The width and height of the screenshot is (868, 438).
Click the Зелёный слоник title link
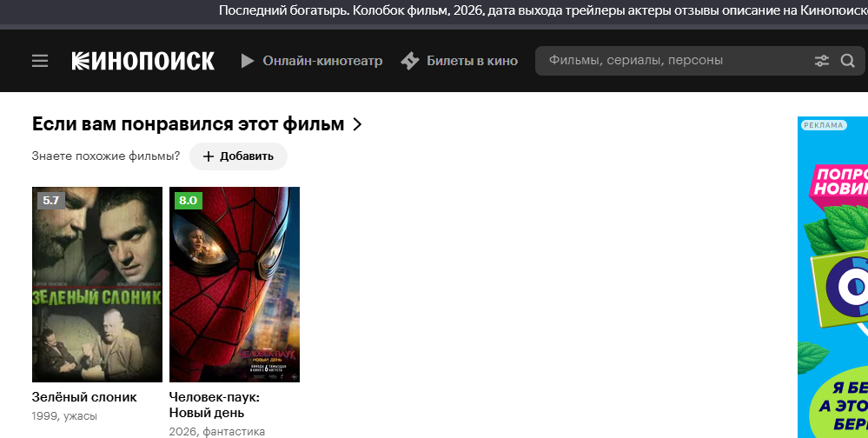84,397
